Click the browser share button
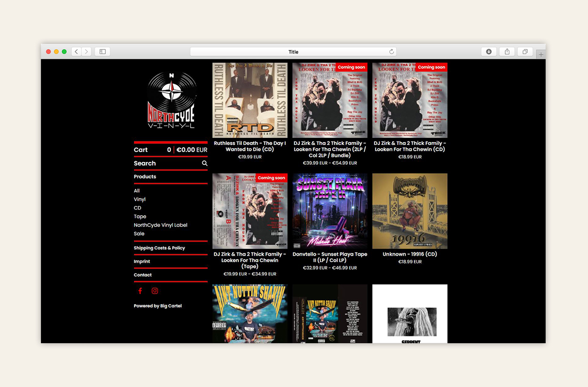Image resolution: width=588 pixels, height=387 pixels. coord(507,52)
